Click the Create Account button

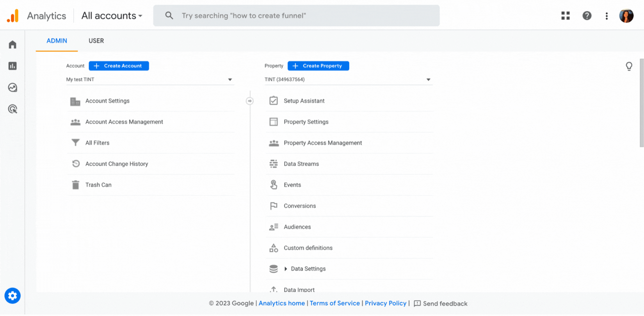click(x=119, y=66)
